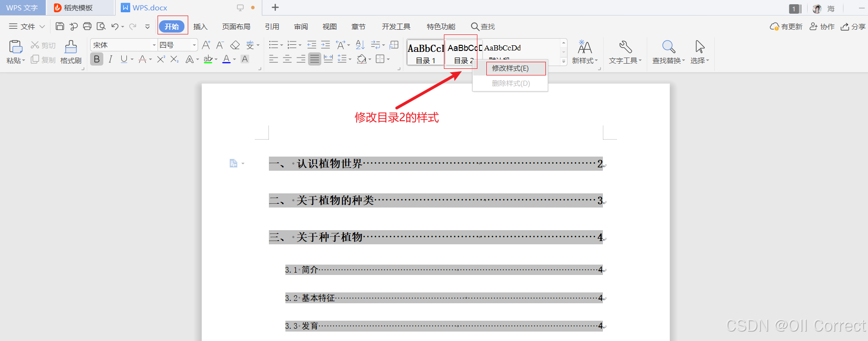Open the Page Layout (页面布局) tab
Image resolution: width=868 pixels, height=341 pixels.
click(236, 26)
